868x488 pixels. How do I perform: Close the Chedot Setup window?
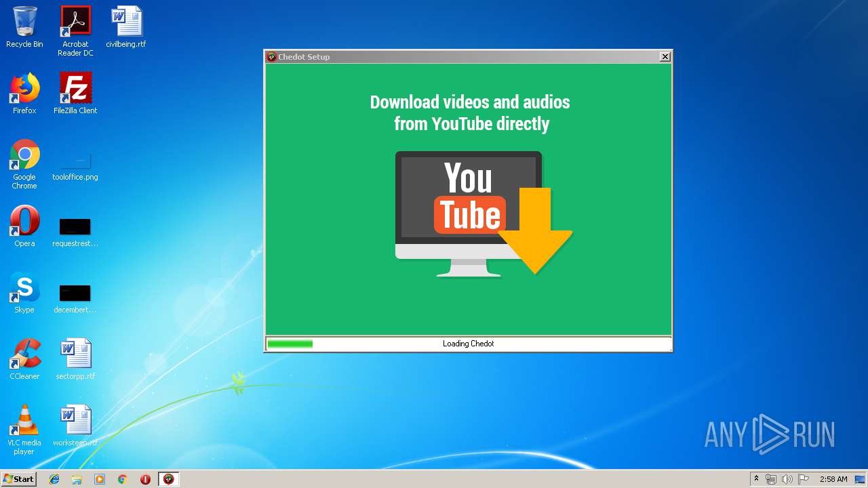point(665,57)
